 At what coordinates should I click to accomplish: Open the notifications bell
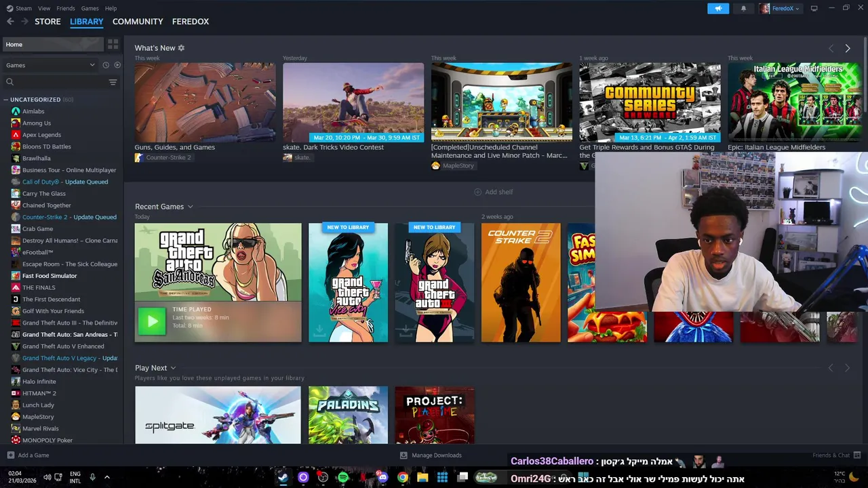click(x=743, y=8)
